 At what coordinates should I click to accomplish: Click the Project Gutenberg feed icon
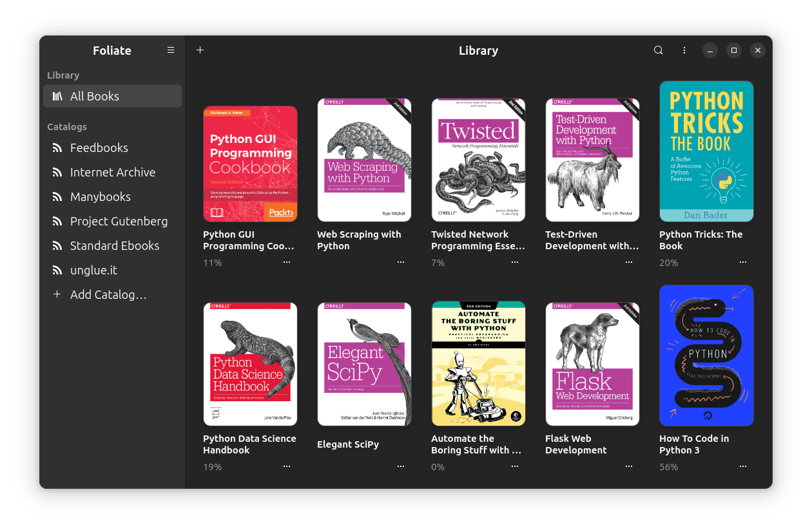tap(57, 221)
